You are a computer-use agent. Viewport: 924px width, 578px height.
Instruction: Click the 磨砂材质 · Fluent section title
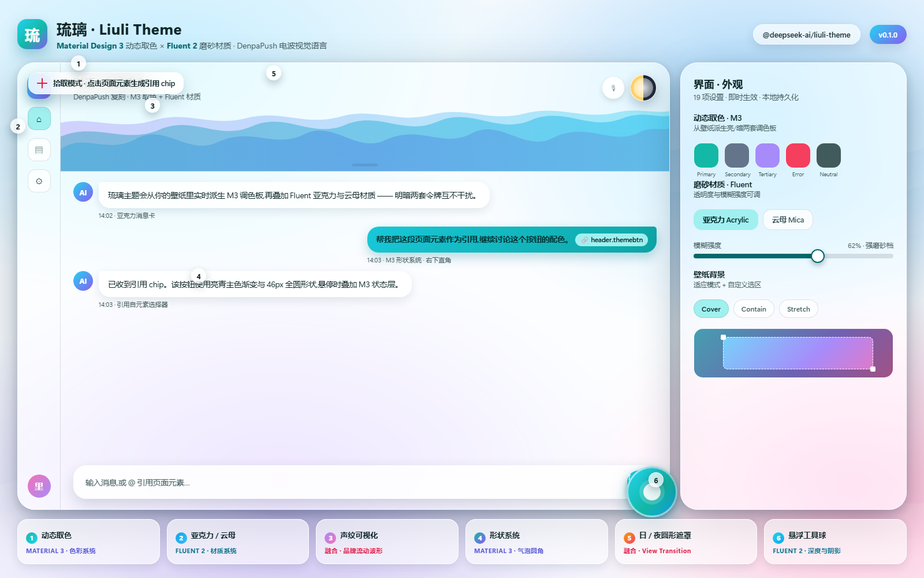click(x=722, y=184)
